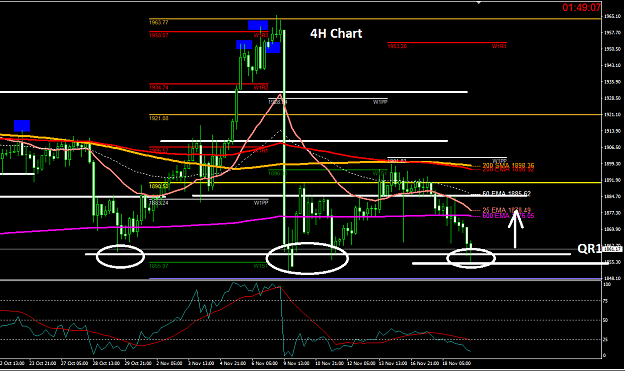This screenshot has width=625, height=371.
Task: Click the W1S1 label near 1855.07
Action: click(261, 266)
